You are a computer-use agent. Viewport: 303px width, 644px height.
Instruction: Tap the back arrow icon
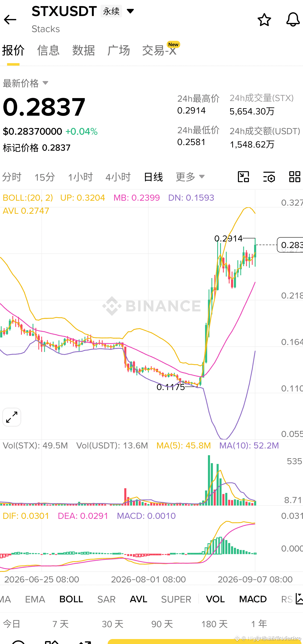pos(10,20)
